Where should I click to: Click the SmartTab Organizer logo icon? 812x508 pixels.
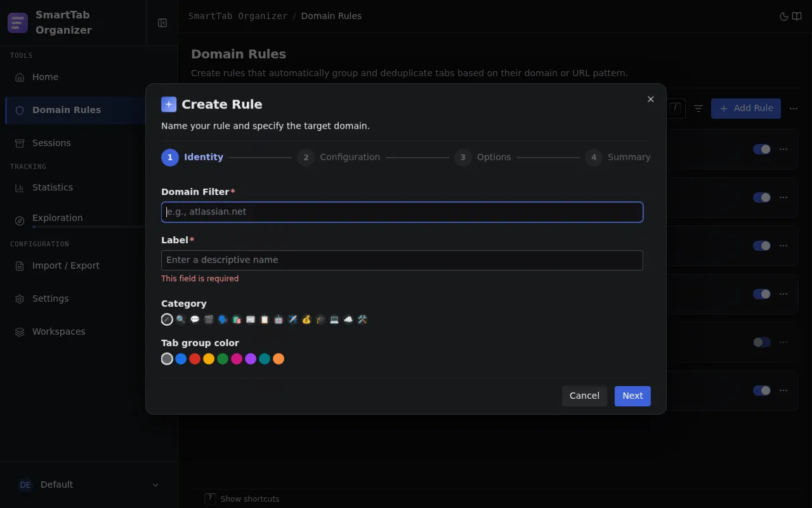point(18,23)
